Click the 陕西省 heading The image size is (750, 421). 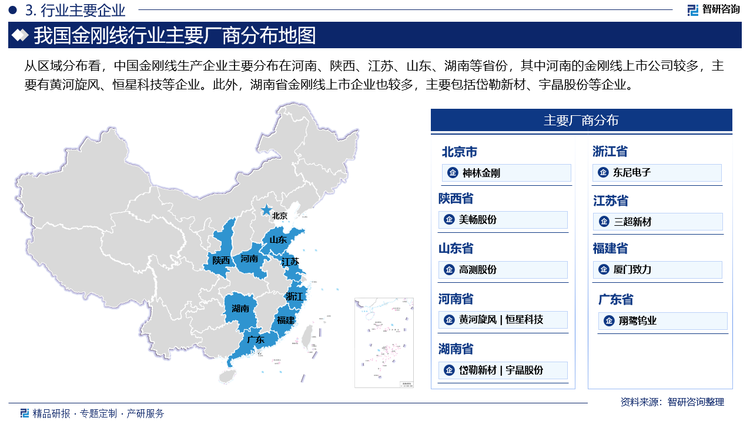(456, 198)
